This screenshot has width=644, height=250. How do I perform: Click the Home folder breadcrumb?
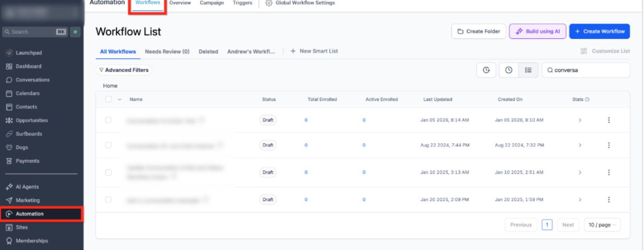point(110,86)
